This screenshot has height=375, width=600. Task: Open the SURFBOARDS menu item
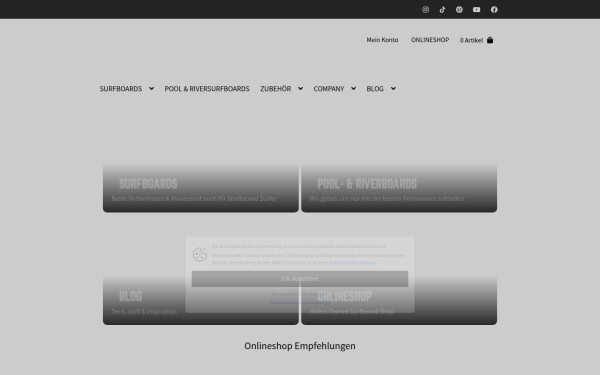point(121,89)
